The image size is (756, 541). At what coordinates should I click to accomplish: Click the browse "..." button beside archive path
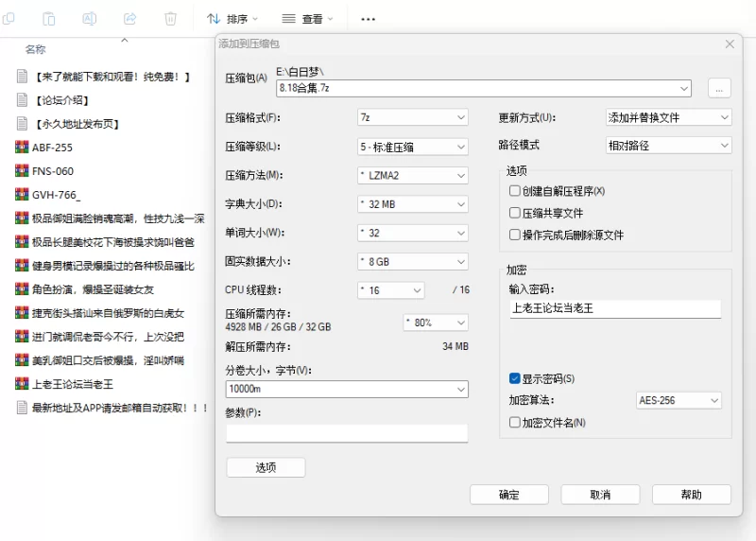click(x=719, y=88)
